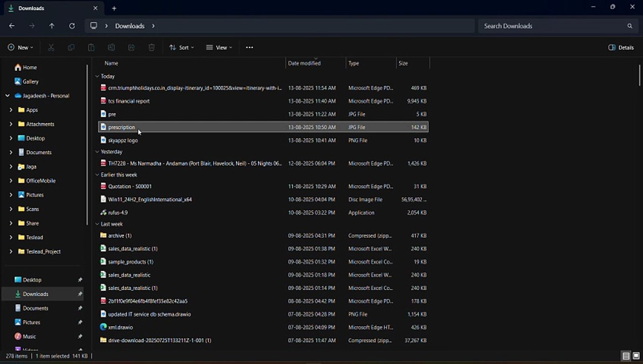Sort by Date modified column header

point(304,63)
